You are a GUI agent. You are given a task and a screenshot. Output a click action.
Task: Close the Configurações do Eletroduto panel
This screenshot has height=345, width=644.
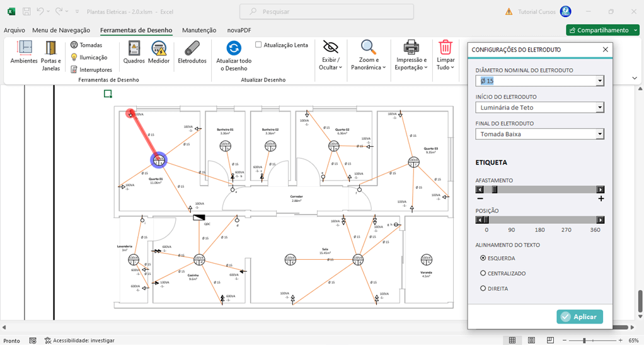click(x=606, y=49)
